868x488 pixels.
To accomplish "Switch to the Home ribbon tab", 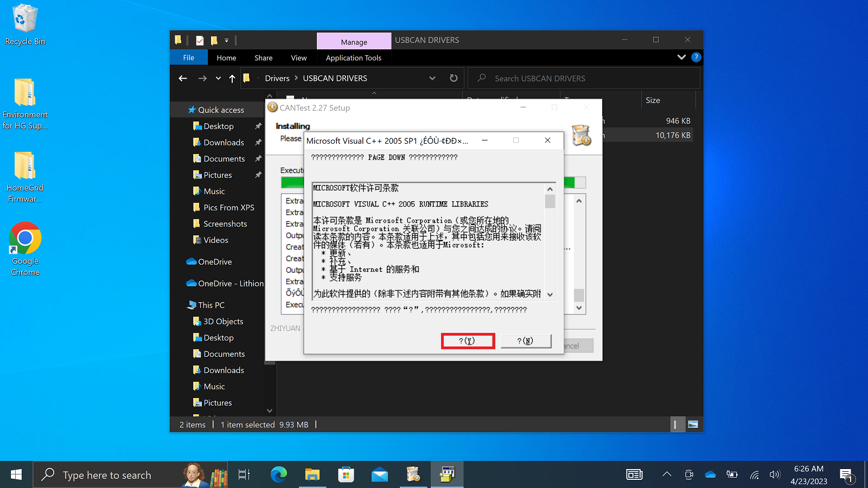I will point(226,57).
